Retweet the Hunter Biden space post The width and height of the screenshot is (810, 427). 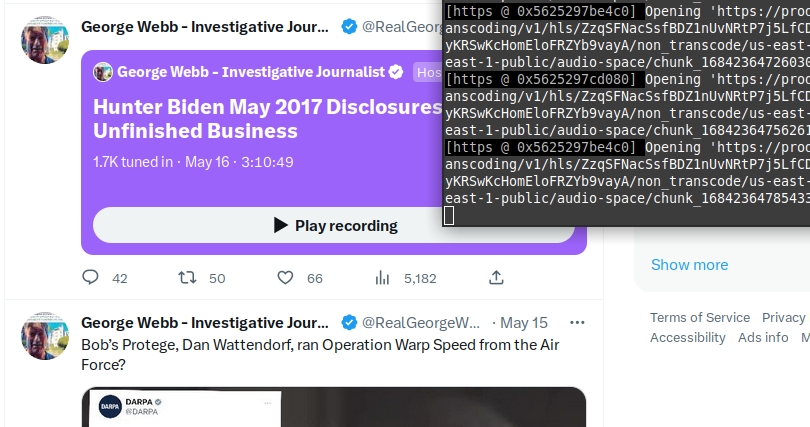[x=187, y=278]
